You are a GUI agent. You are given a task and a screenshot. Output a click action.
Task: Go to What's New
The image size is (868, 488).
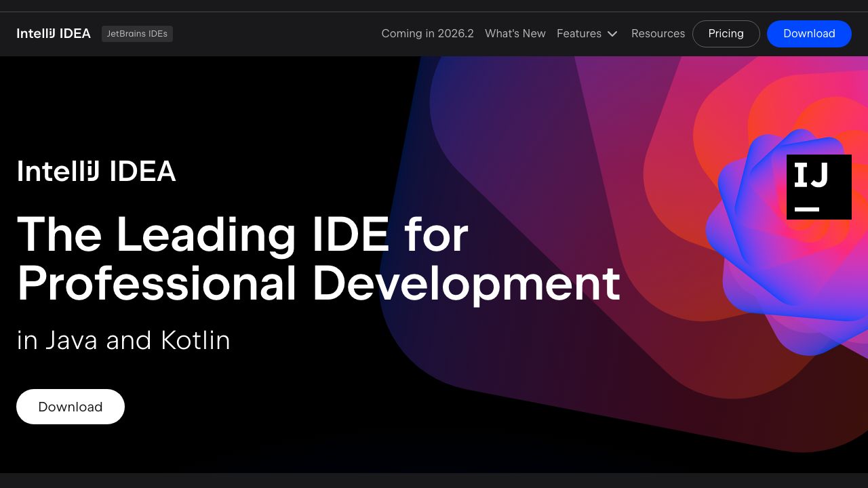pos(515,34)
